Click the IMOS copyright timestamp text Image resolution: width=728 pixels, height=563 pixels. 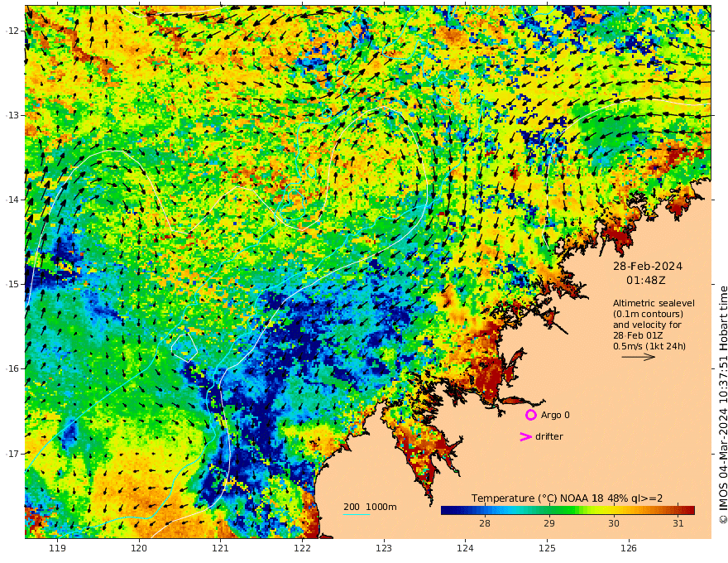click(x=723, y=405)
